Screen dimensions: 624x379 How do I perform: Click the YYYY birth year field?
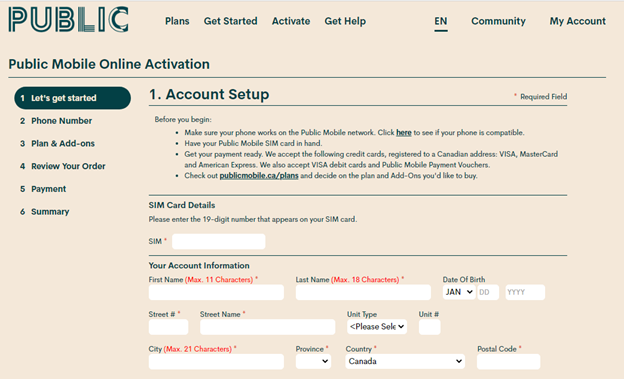coord(525,292)
